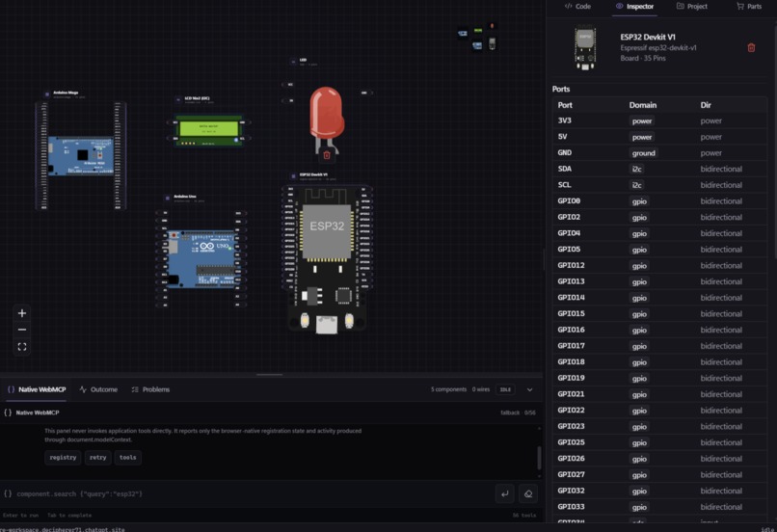Select the GPIO2 port row
This screenshot has width=777, height=532.
pos(659,218)
